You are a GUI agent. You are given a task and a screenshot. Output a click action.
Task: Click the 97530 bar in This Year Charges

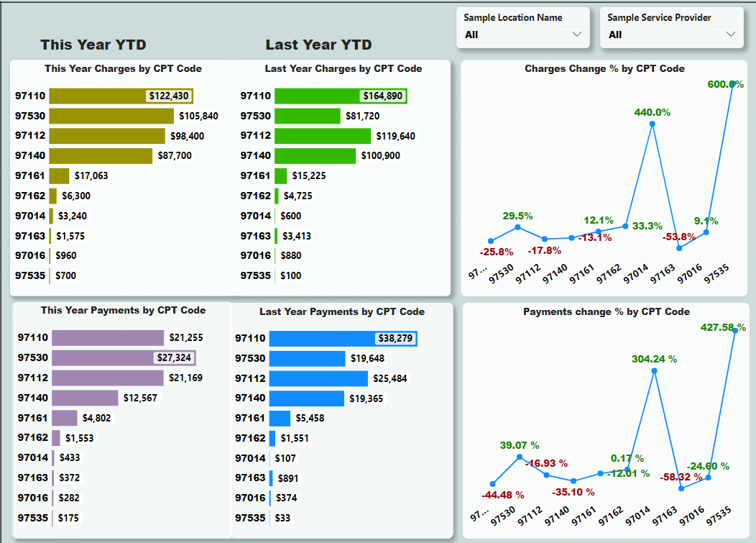(111, 116)
